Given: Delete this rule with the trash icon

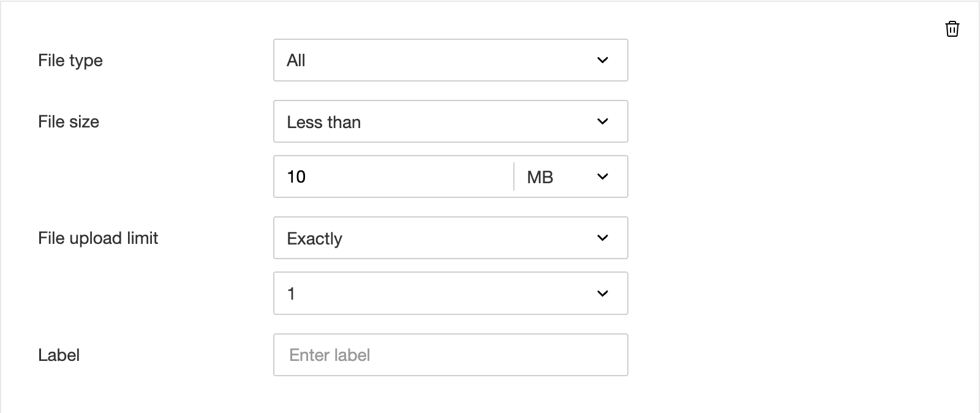Looking at the screenshot, I should (952, 29).
